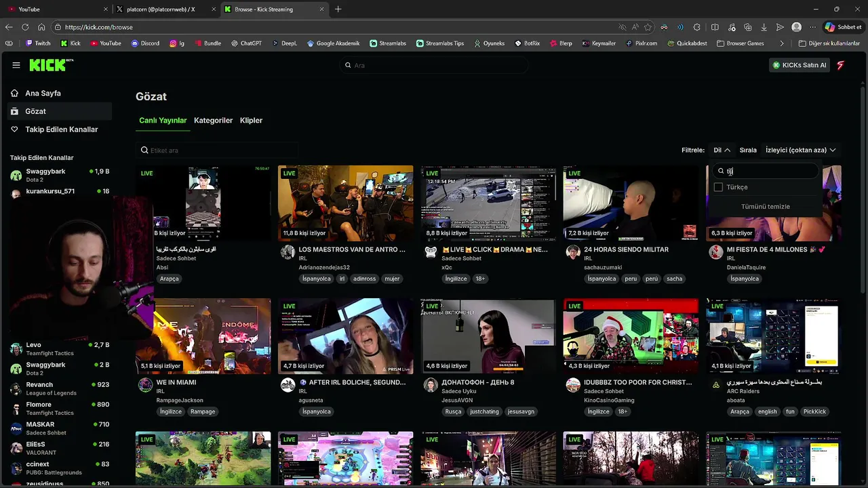
Task: Click the 18+ tag under xQc
Action: point(480,279)
